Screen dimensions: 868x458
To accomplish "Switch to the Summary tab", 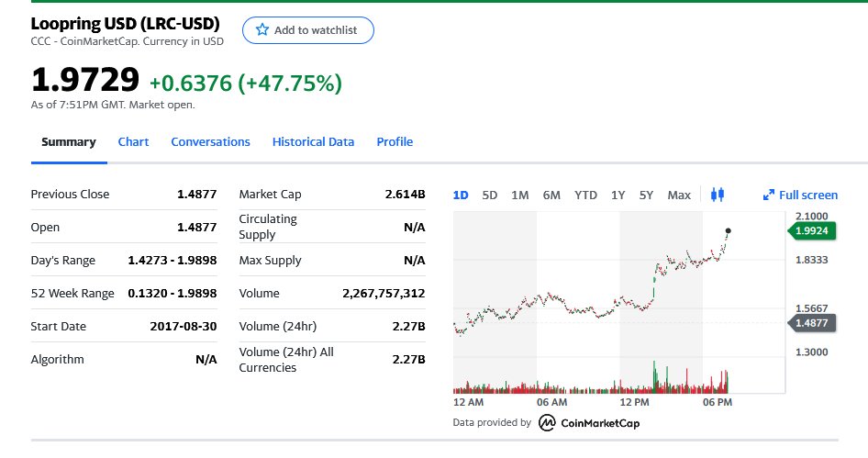I will (x=69, y=141).
